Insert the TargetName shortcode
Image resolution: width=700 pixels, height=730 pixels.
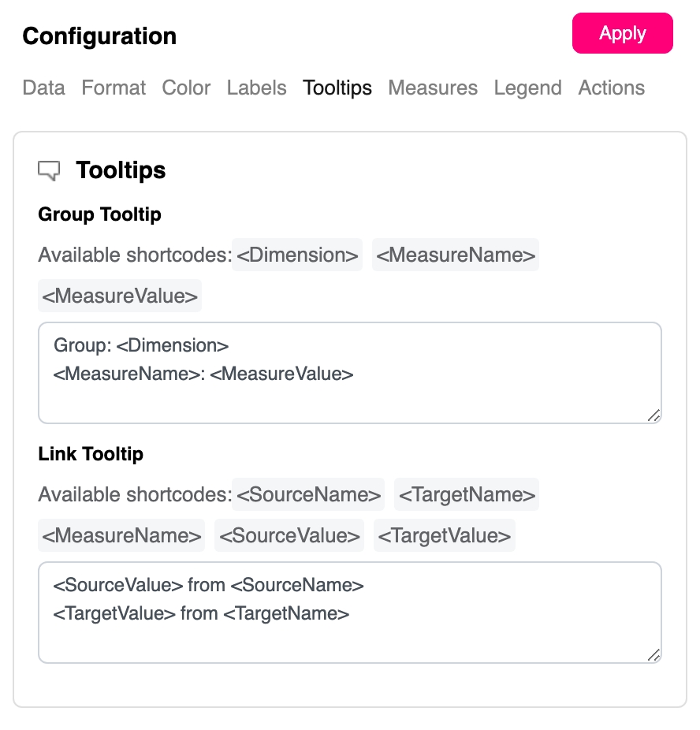coord(467,494)
